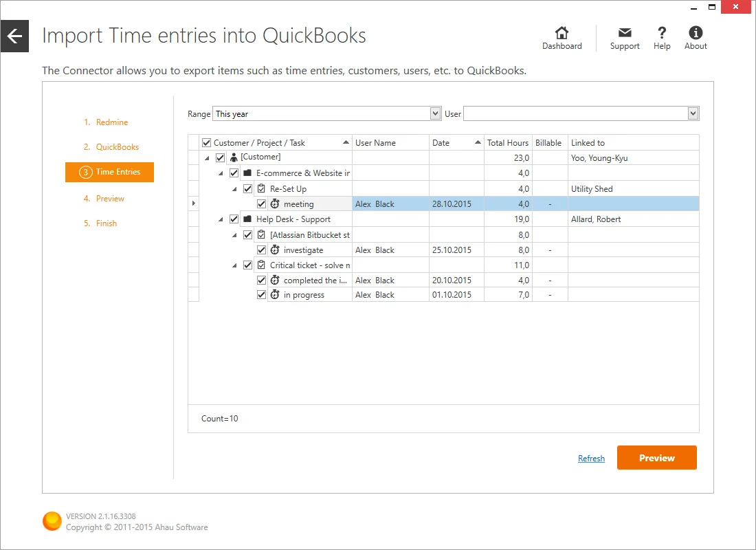Click the orange Preview button
Image resolution: width=756 pixels, height=550 pixels.
click(656, 457)
